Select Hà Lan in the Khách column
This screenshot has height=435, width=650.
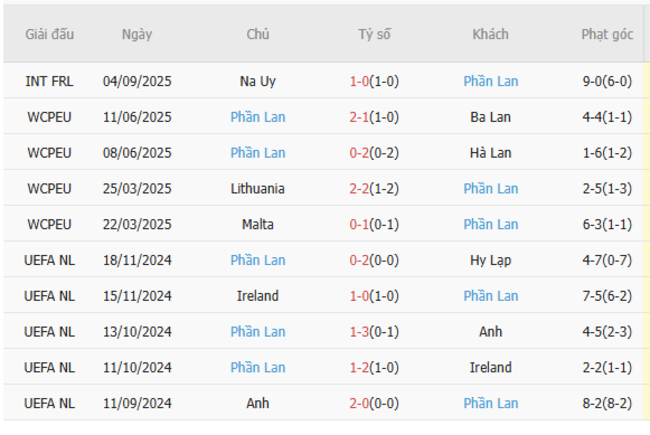(490, 153)
